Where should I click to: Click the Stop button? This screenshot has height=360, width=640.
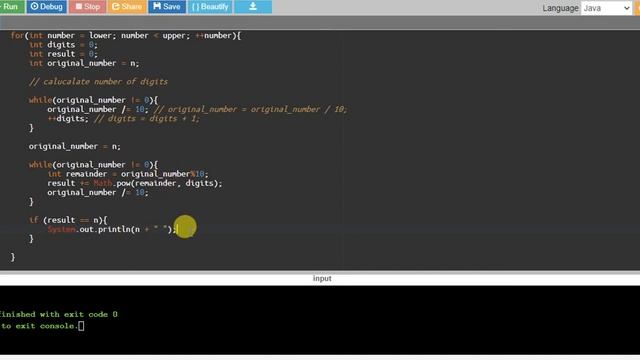87,7
